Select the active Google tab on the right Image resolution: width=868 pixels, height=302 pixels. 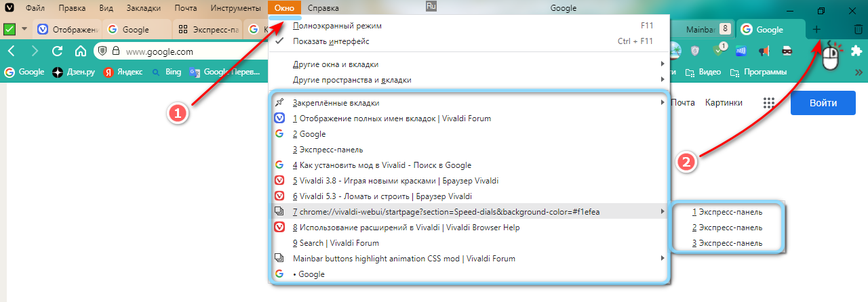[770, 30]
